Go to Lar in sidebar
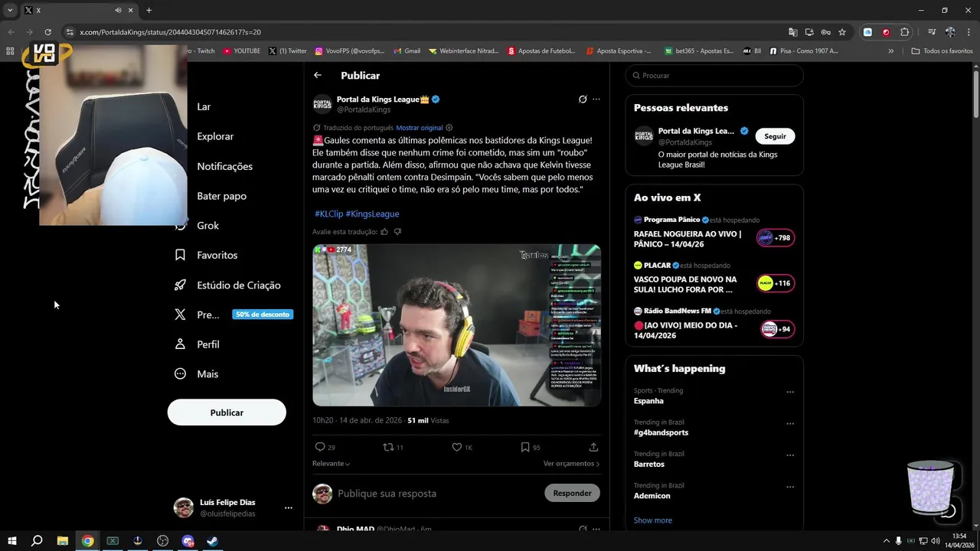The height and width of the screenshot is (551, 980). point(204,107)
